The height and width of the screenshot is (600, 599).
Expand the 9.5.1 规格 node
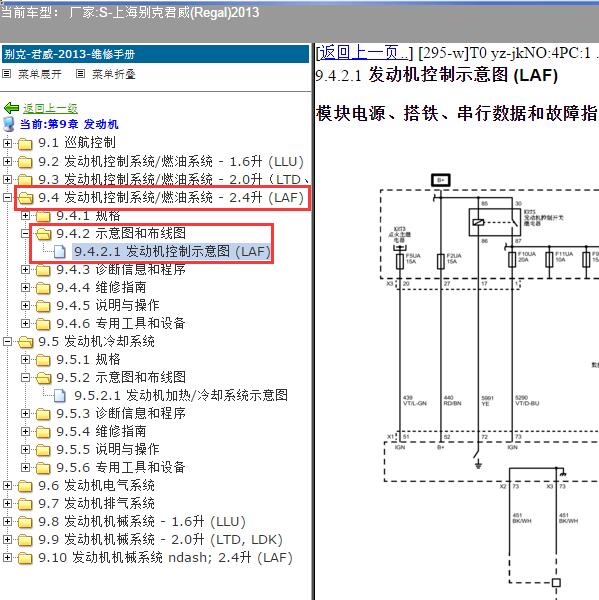tap(25, 359)
